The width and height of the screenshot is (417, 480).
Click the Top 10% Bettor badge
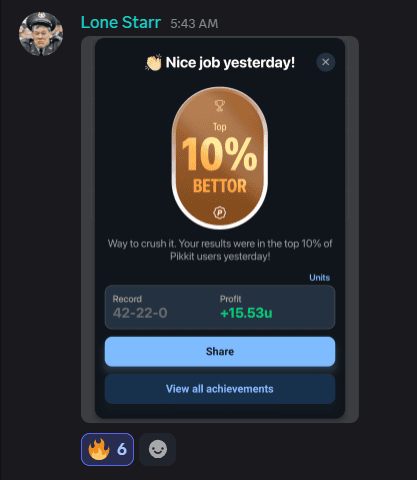220,158
